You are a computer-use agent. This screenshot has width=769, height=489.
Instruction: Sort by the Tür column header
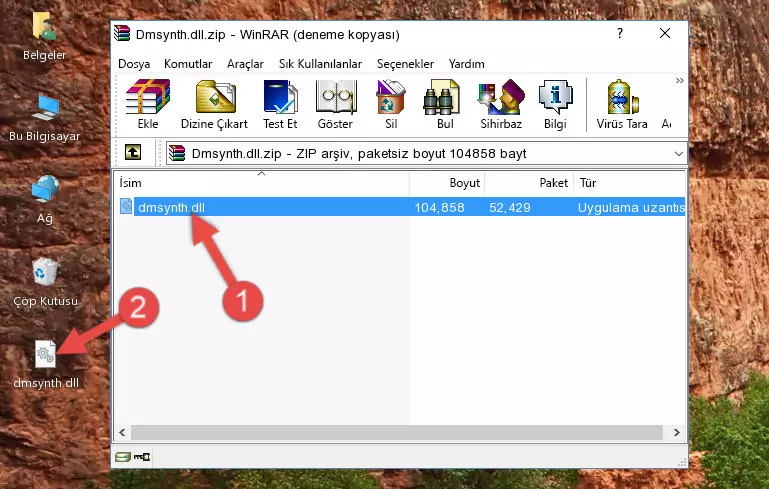[x=629, y=183]
